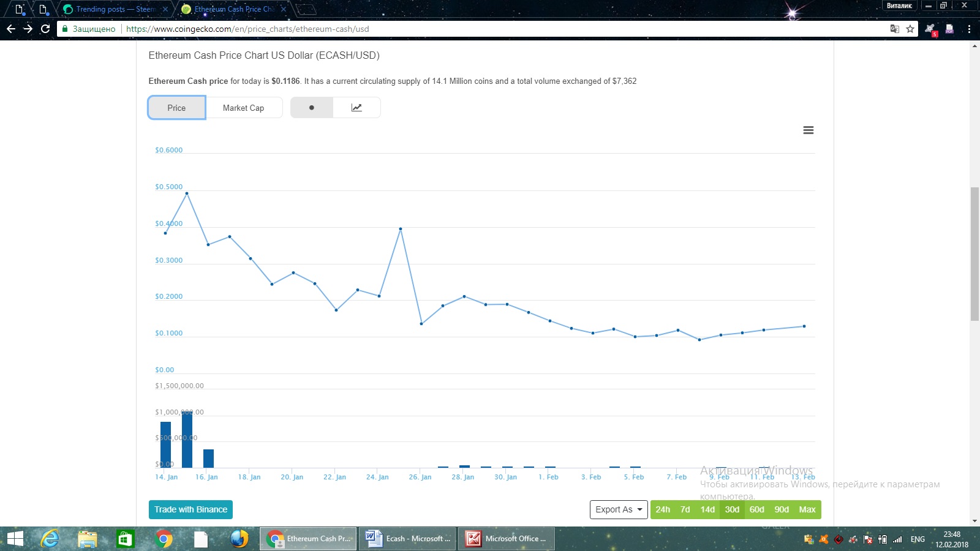980x551 pixels.
Task: Set chart range to 60d
Action: 757,509
